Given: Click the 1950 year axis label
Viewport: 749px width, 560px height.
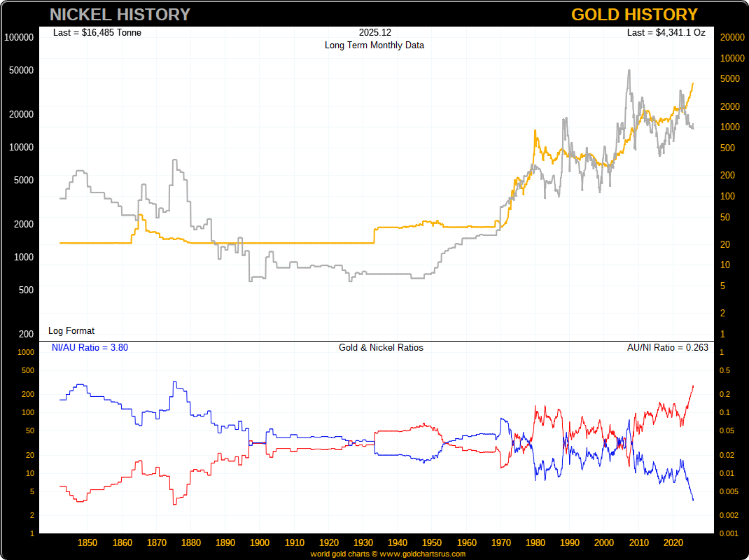Looking at the screenshot, I should click(x=432, y=542).
